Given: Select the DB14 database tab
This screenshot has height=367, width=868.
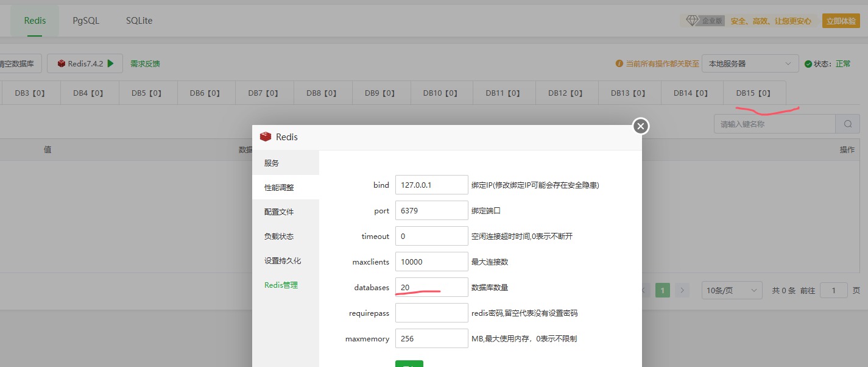Looking at the screenshot, I should pos(691,93).
